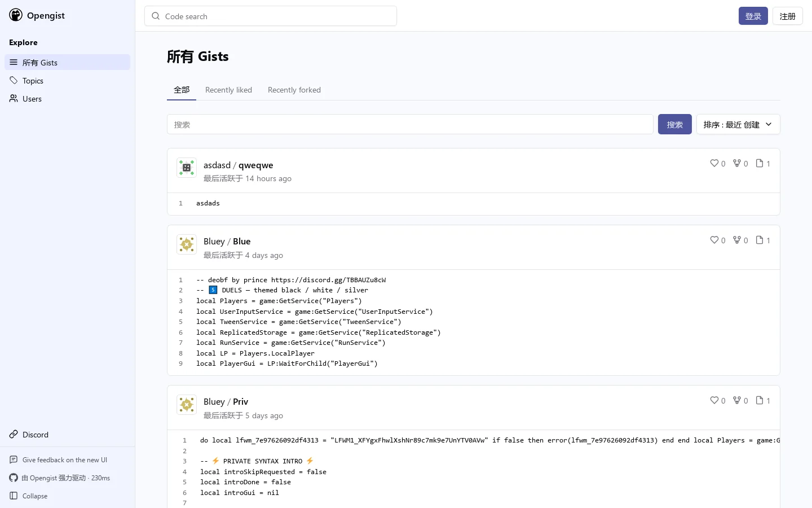
Task: Click the feedback message icon
Action: point(14,460)
